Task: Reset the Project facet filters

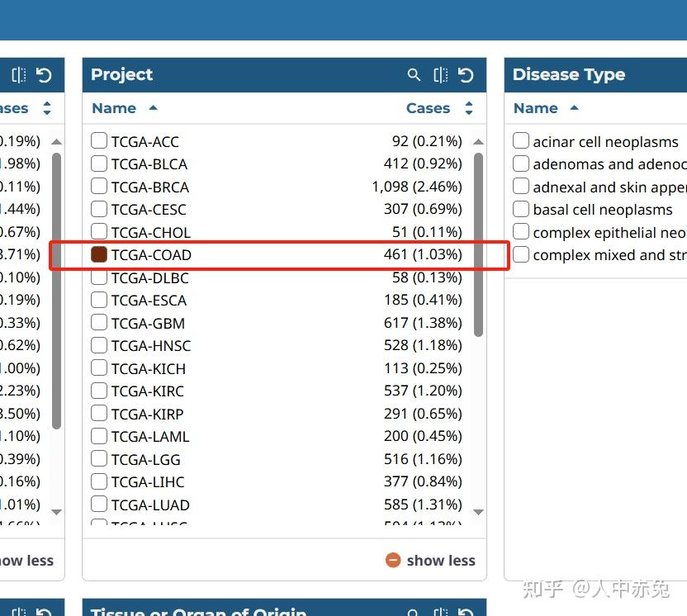Action: point(466,74)
